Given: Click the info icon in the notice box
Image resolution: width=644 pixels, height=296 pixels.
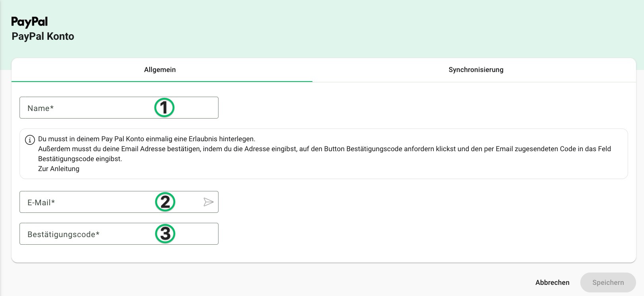Looking at the screenshot, I should pos(30,140).
